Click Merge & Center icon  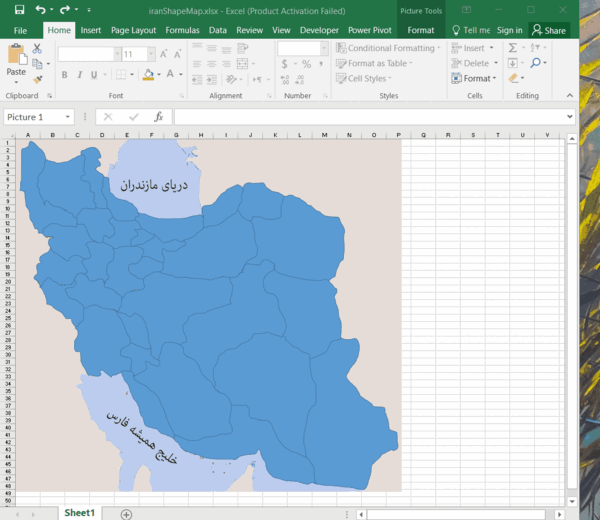[x=243, y=64]
